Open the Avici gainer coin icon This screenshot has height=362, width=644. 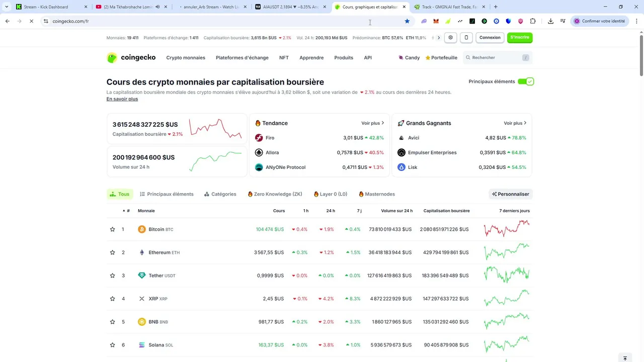click(x=401, y=138)
